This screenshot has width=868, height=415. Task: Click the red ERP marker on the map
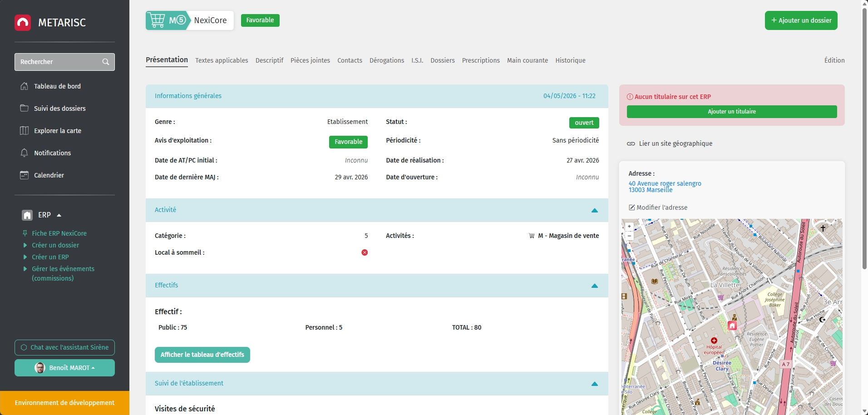732,325
